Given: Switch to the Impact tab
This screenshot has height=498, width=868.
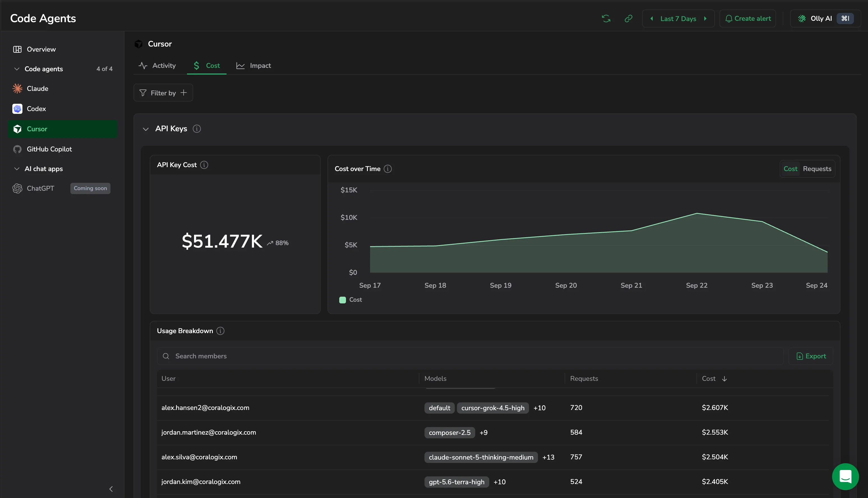Looking at the screenshot, I should [x=253, y=66].
